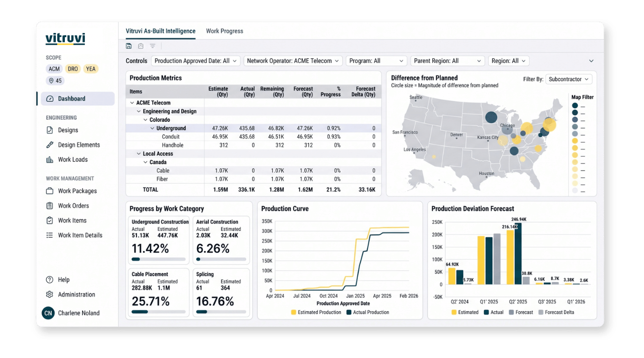
Task: Select the Vitruvi As-Built Intelligence tab
Action: 161,31
